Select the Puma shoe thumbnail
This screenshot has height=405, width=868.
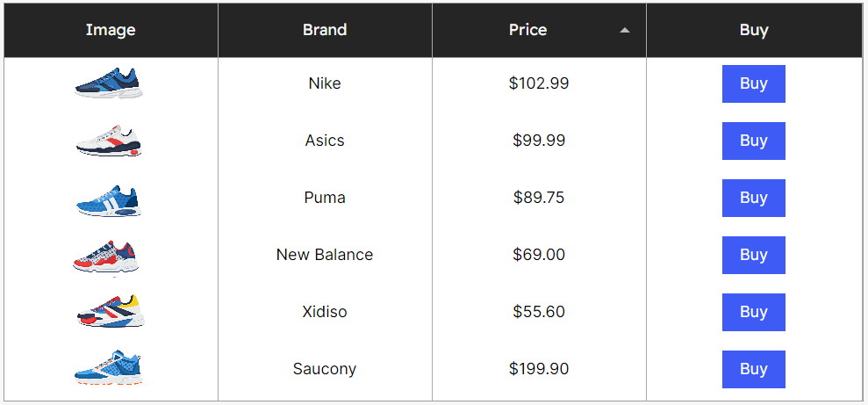pos(109,200)
